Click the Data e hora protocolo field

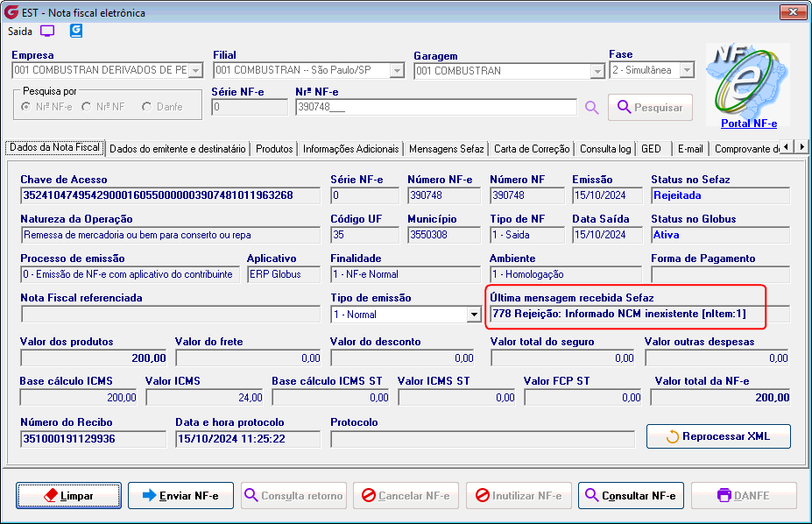click(248, 439)
